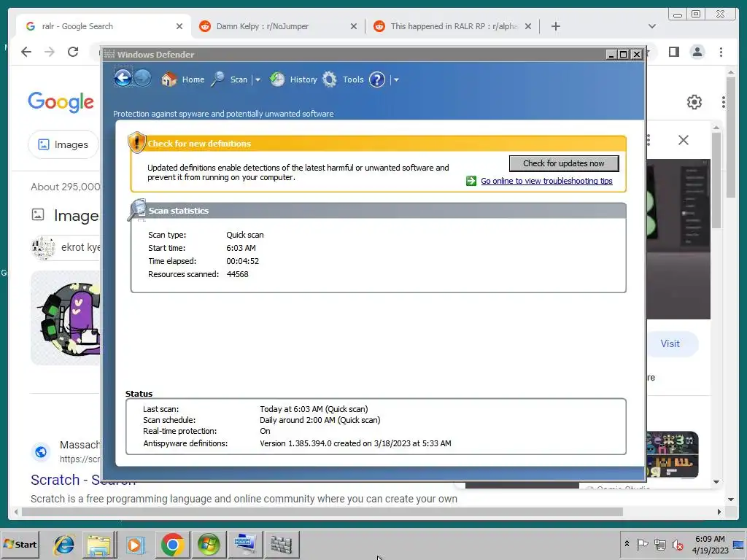
Task: Click Chrome back navigation arrow
Action: 26,52
